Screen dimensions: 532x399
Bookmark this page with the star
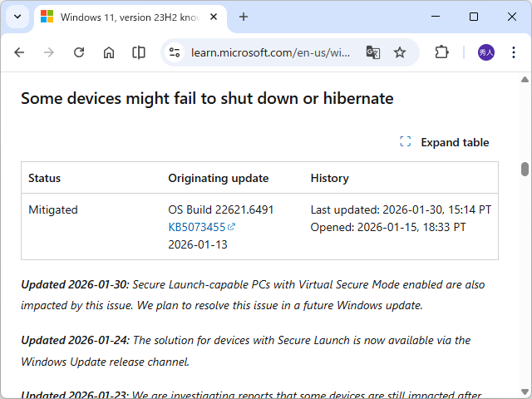pos(400,52)
